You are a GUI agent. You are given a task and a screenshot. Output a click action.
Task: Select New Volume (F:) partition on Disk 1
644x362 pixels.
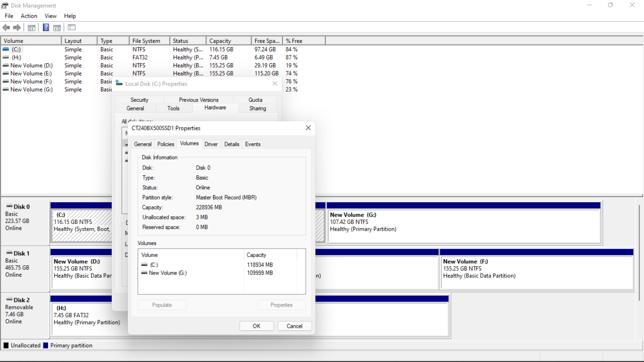pyautogui.click(x=536, y=269)
